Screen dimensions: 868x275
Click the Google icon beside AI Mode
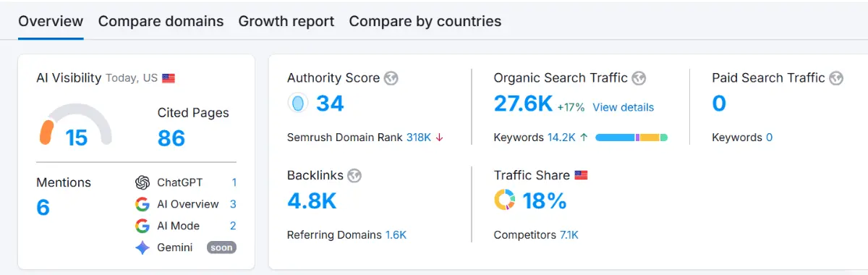(x=142, y=226)
